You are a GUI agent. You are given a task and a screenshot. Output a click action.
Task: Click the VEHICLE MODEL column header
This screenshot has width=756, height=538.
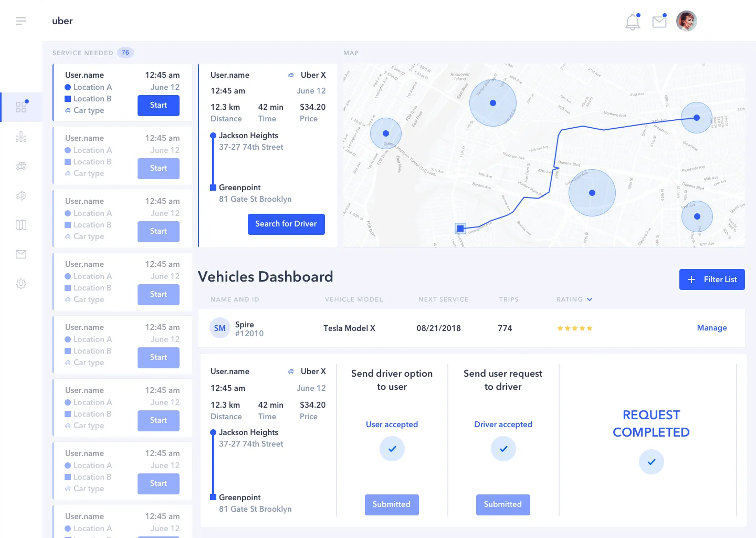pyautogui.click(x=354, y=299)
